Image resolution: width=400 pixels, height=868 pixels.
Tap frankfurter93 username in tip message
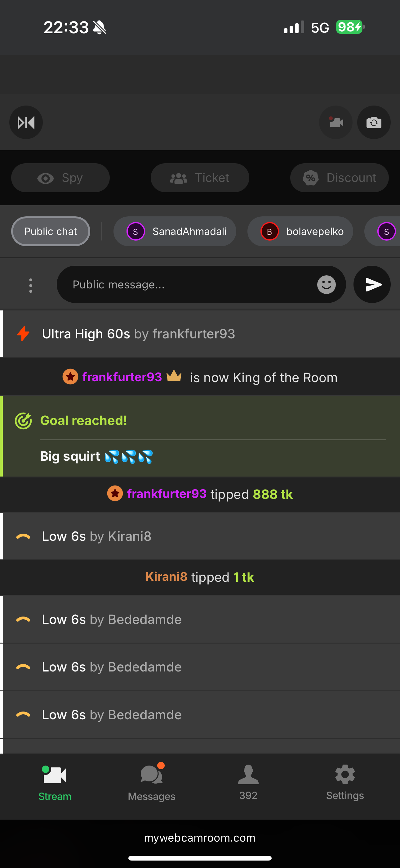(167, 494)
